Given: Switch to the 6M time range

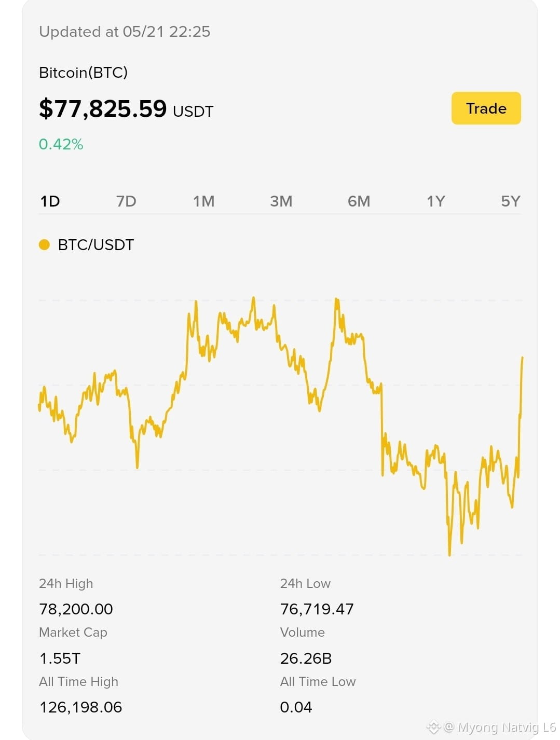Looking at the screenshot, I should (359, 201).
